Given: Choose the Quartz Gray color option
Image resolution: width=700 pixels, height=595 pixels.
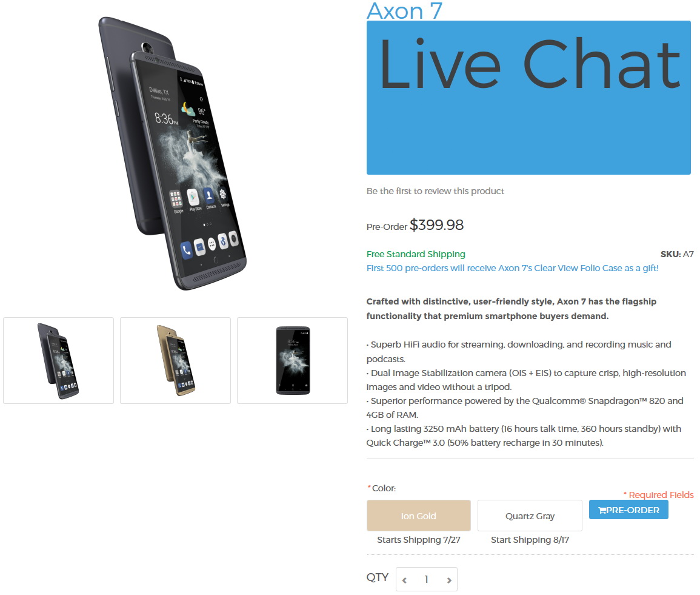Looking at the screenshot, I should click(x=530, y=516).
